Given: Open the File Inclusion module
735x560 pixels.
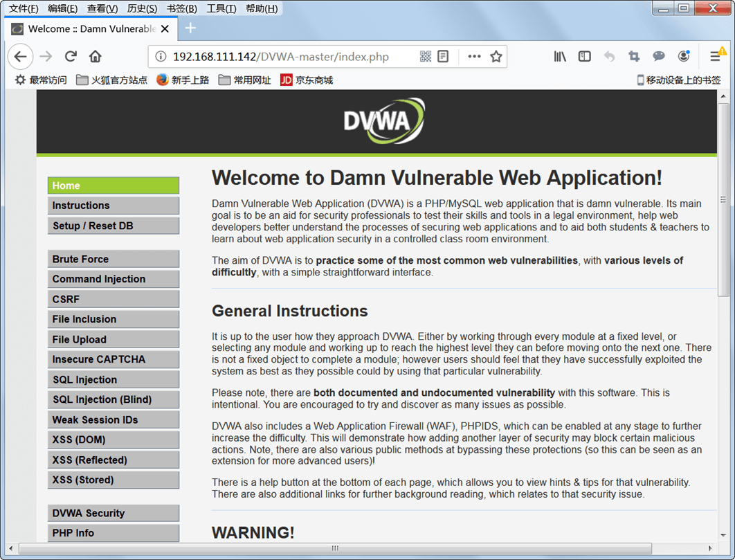Looking at the screenshot, I should coord(114,319).
